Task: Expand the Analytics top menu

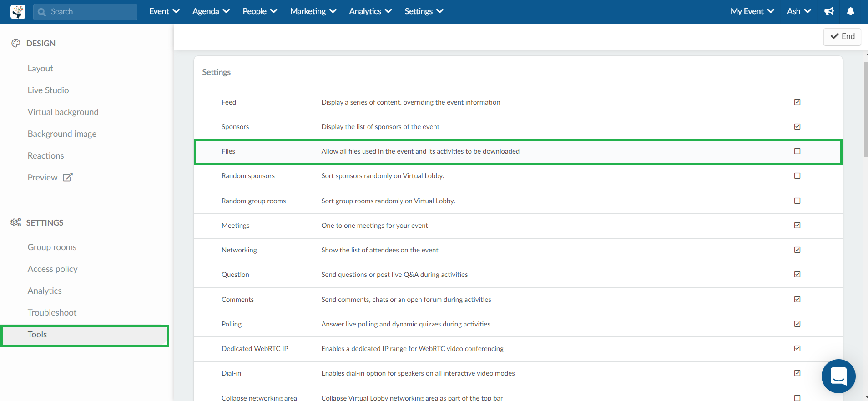Action: tap(370, 11)
